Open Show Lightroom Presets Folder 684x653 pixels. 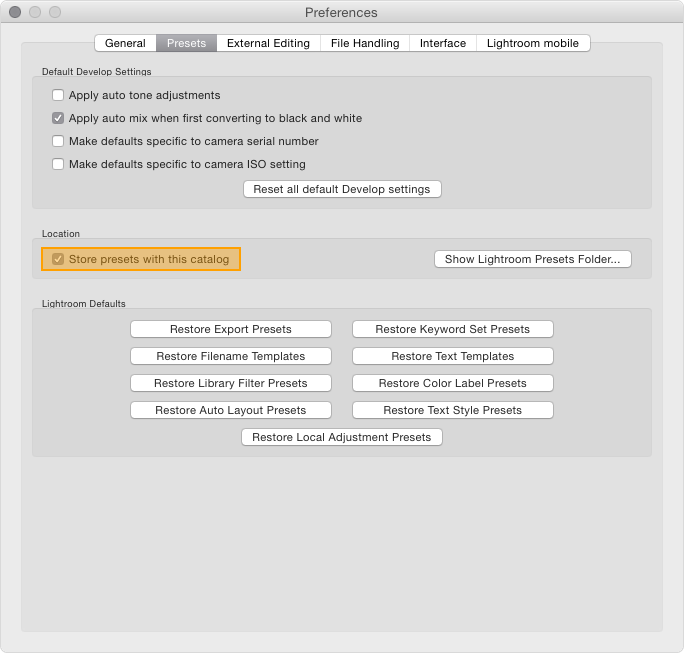(x=533, y=259)
